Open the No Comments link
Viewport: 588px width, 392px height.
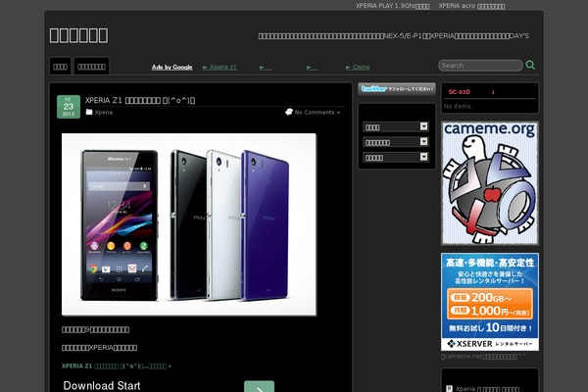(x=318, y=112)
